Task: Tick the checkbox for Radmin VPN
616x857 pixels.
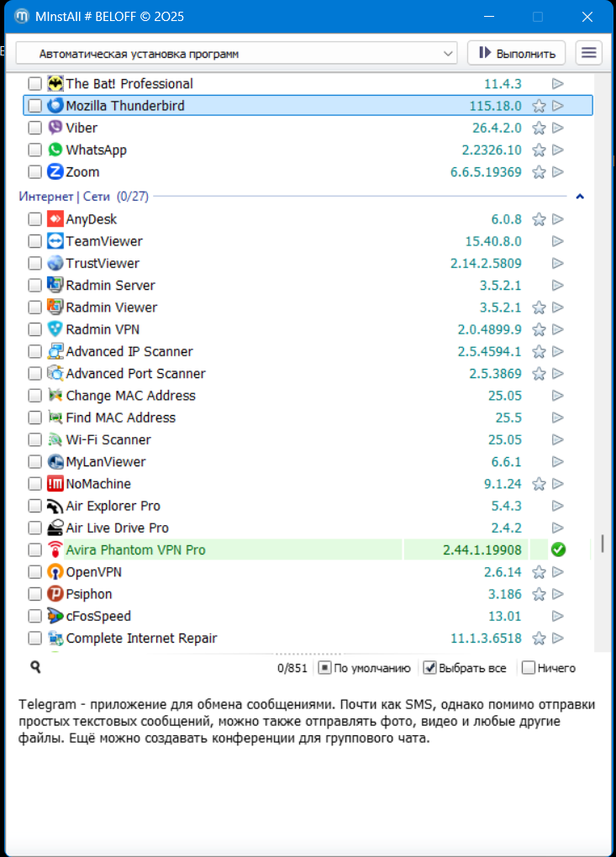Action: point(34,329)
